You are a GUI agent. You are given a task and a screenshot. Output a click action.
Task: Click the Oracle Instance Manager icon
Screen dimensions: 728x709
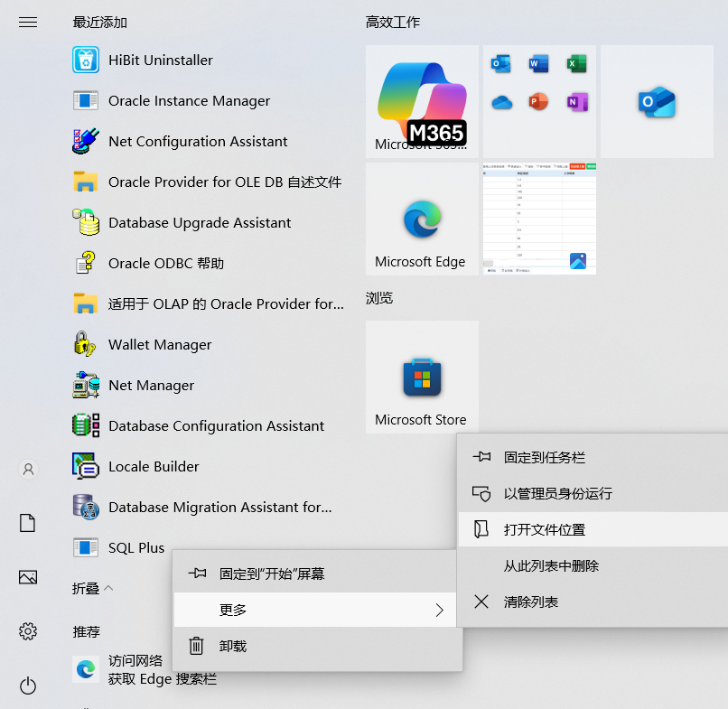(86, 100)
